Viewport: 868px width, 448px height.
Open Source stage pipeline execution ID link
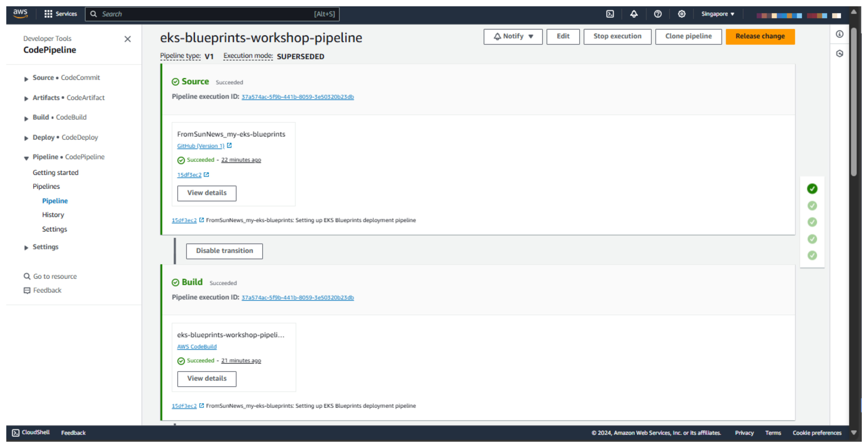(298, 97)
